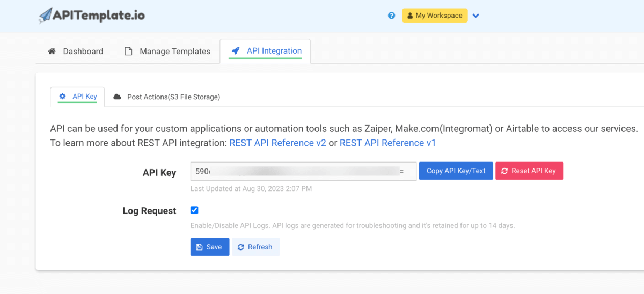Click the cloud icon beside Post Actions

(x=117, y=97)
